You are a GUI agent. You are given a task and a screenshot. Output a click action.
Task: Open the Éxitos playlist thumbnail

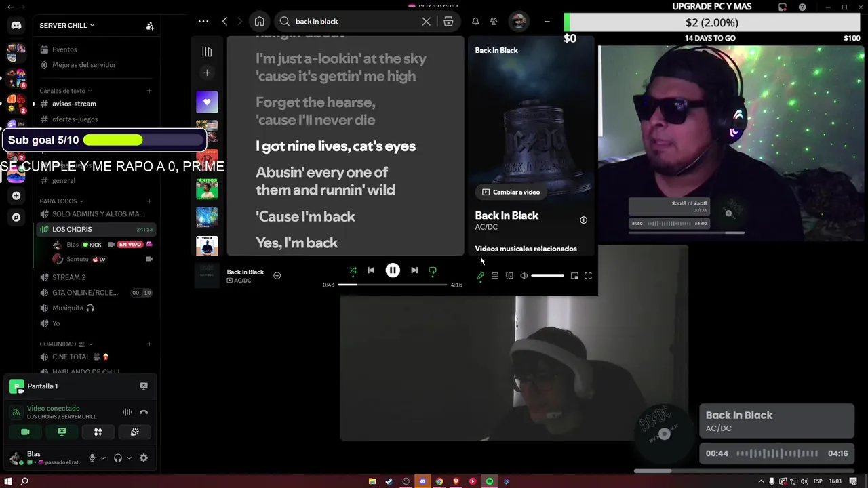tap(207, 188)
